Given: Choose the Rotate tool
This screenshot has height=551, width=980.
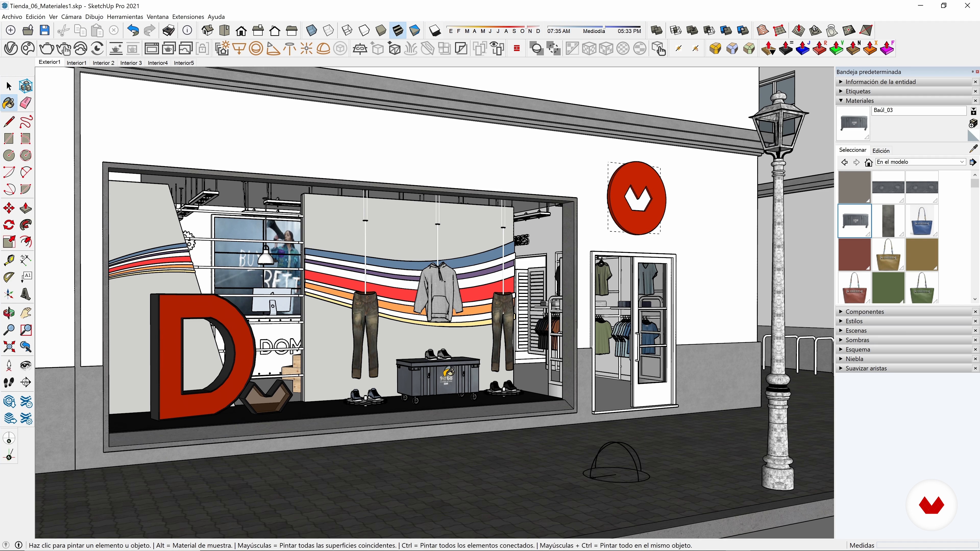Looking at the screenshot, I should [9, 225].
